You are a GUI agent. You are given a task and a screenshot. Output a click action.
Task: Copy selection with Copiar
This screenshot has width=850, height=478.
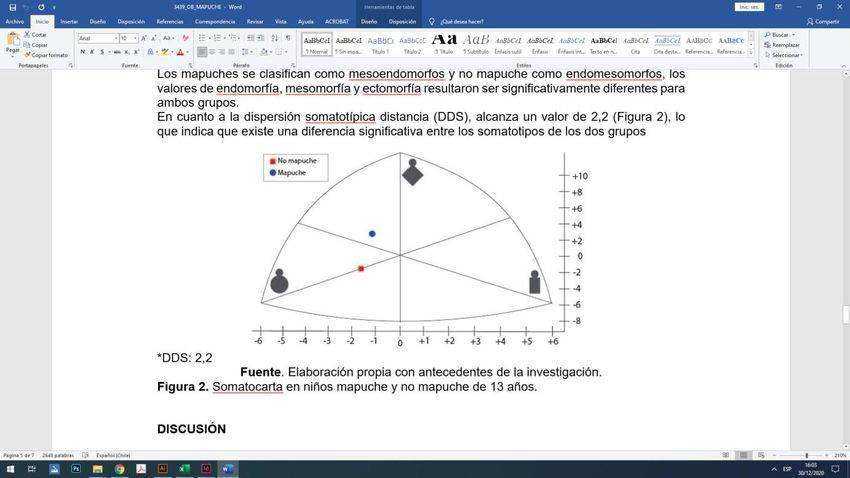(36, 45)
